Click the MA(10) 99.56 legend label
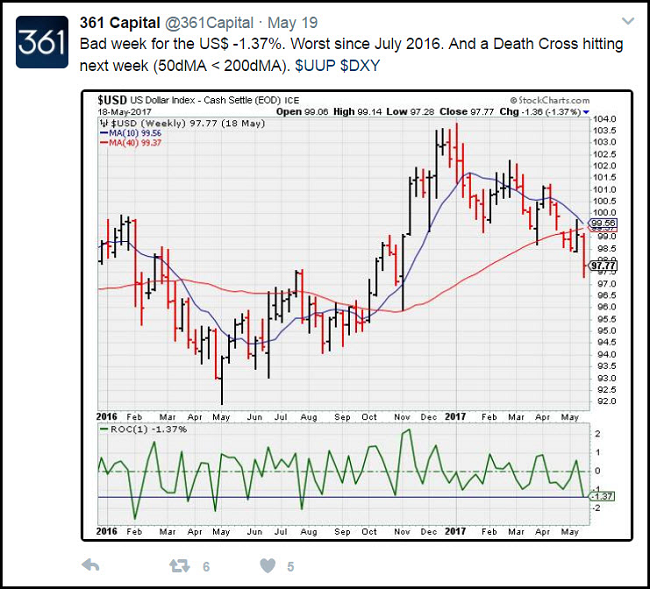The height and width of the screenshot is (589, 650). click(131, 133)
